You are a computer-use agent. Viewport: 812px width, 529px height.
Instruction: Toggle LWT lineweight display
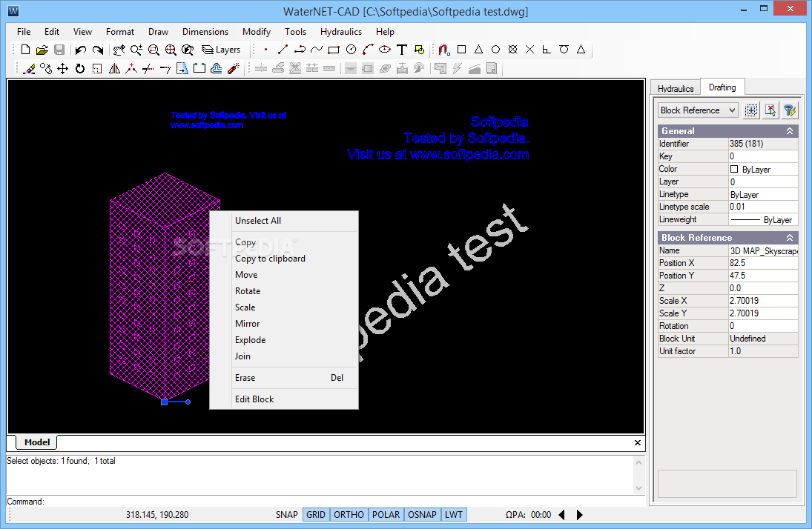(454, 514)
